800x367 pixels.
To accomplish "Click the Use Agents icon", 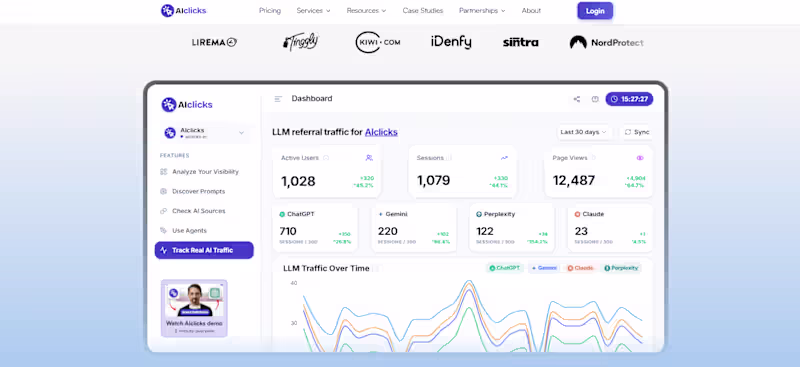I will 164,231.
